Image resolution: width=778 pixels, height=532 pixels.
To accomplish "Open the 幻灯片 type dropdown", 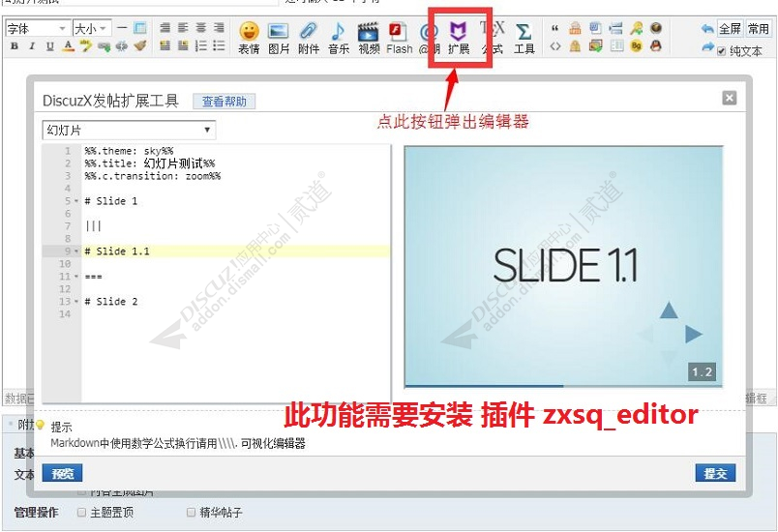I will click(x=129, y=131).
